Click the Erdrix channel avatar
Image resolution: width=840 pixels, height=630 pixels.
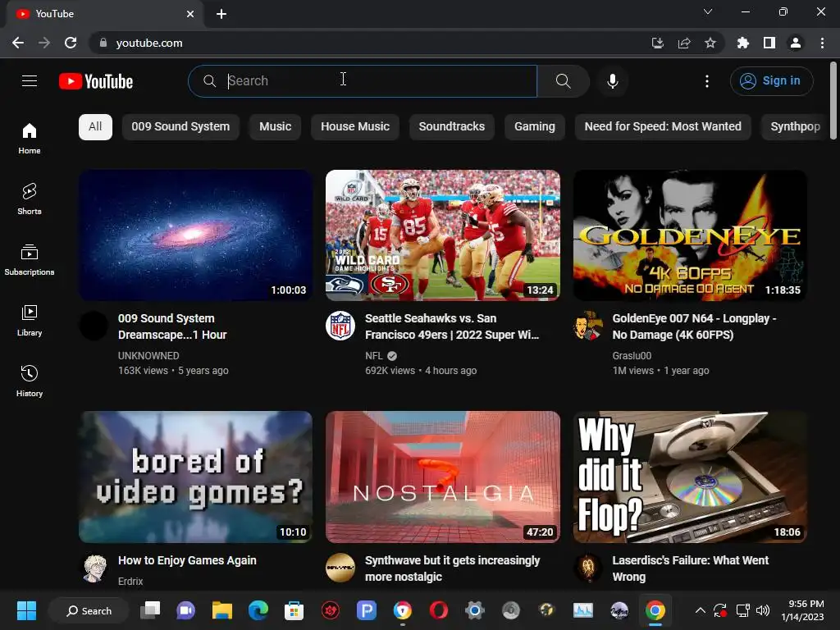[94, 568]
